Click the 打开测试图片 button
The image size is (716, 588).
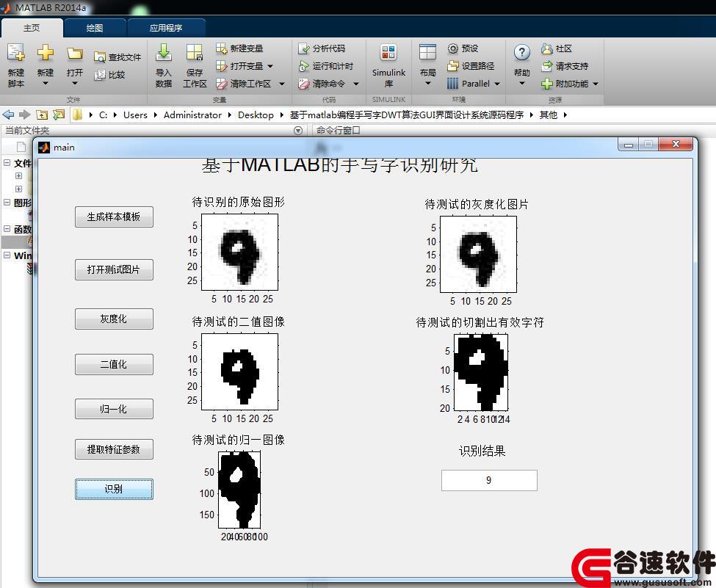pyautogui.click(x=114, y=270)
